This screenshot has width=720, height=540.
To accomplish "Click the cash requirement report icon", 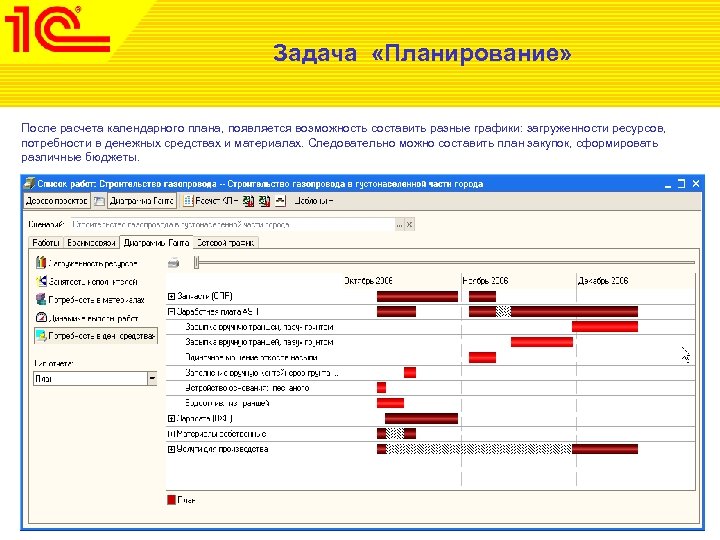I will point(41,336).
